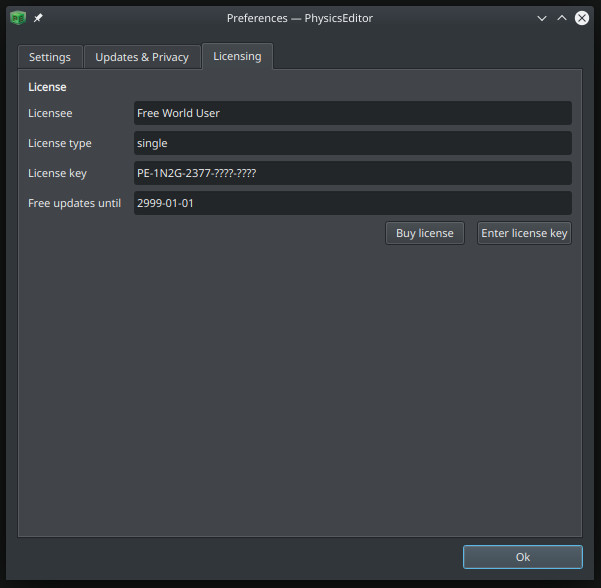Click the PhysicsEditor app icon in title bar

point(18,18)
